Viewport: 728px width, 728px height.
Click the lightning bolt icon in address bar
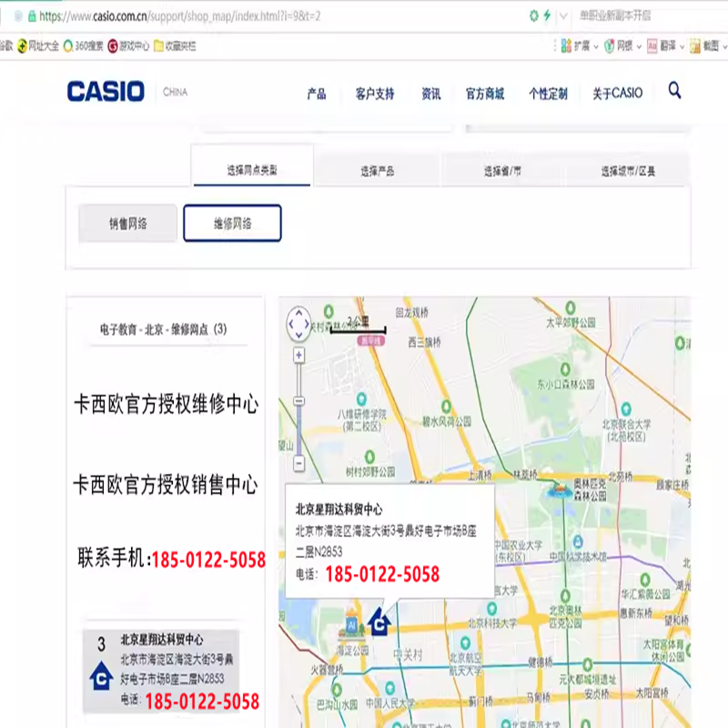point(548,15)
